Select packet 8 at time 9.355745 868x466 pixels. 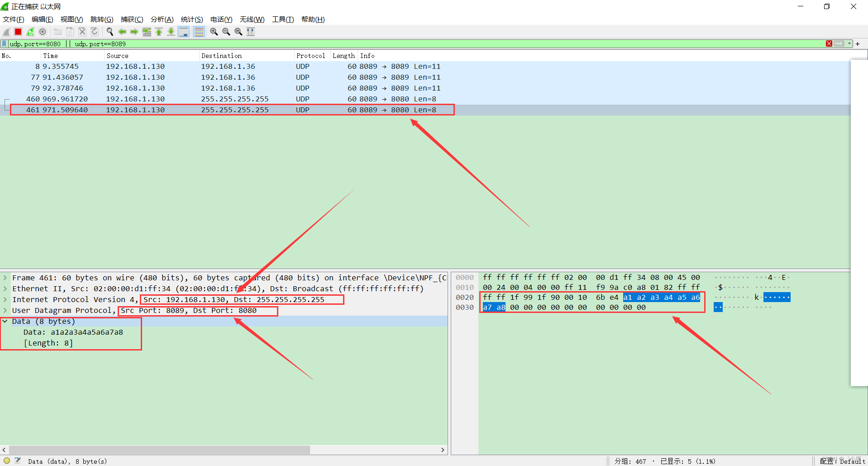[x=425, y=67]
